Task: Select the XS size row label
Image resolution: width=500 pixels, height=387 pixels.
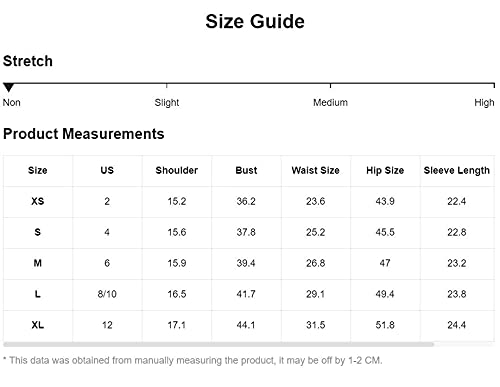Action: click(38, 201)
